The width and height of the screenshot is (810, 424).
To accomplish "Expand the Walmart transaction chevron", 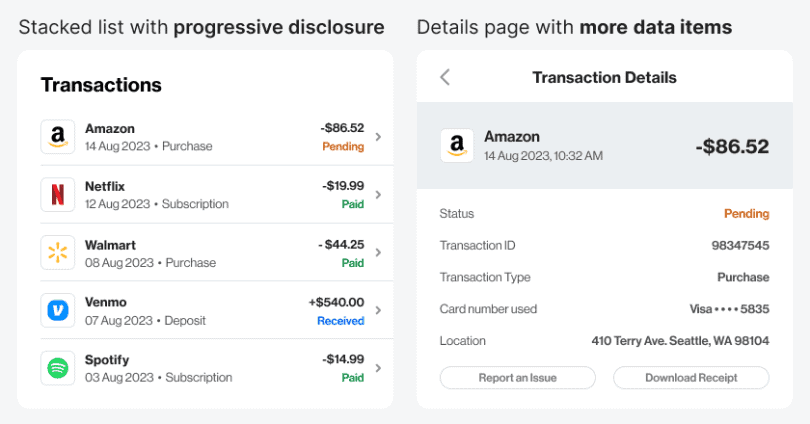I will pyautogui.click(x=378, y=253).
